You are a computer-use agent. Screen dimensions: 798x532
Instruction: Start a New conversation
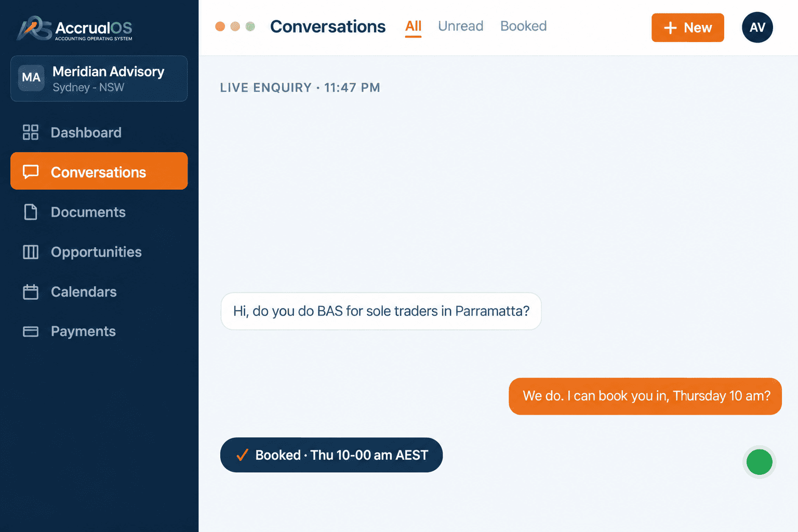click(x=688, y=28)
